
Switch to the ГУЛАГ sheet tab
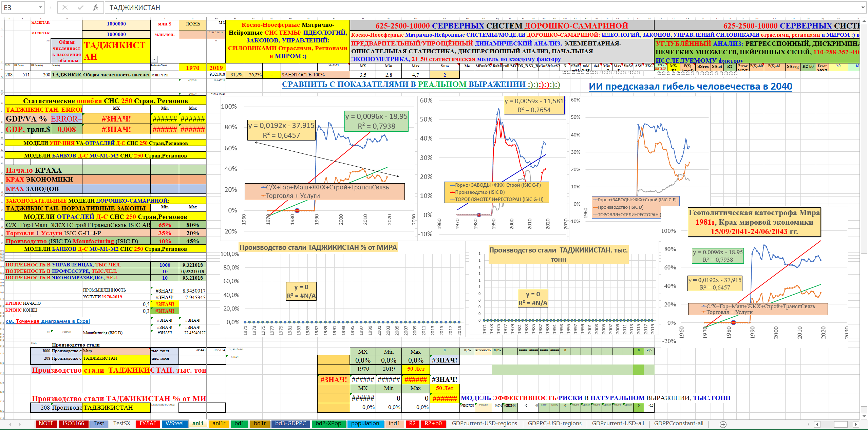148,424
